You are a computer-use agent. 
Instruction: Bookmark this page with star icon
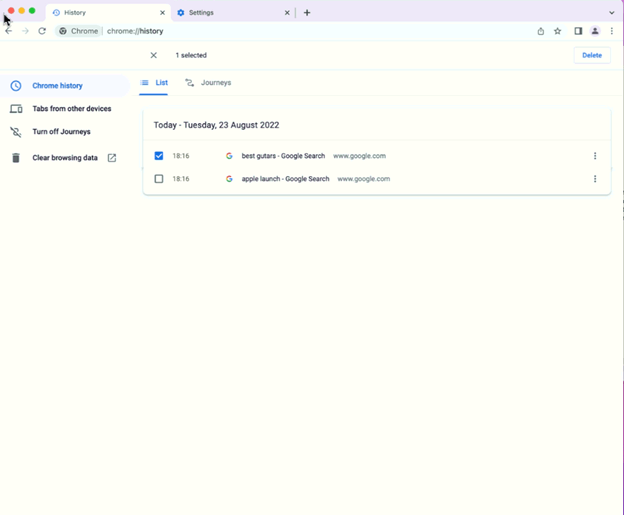point(558,31)
